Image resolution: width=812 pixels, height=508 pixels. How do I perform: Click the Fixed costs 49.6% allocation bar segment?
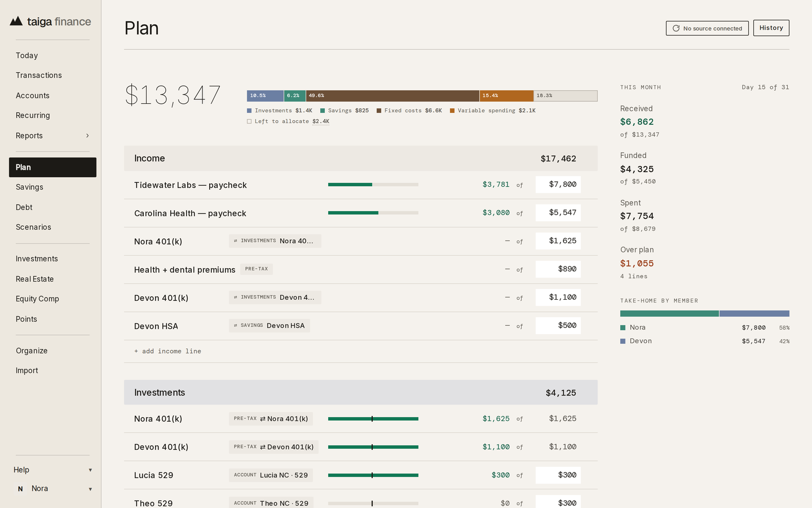click(392, 96)
